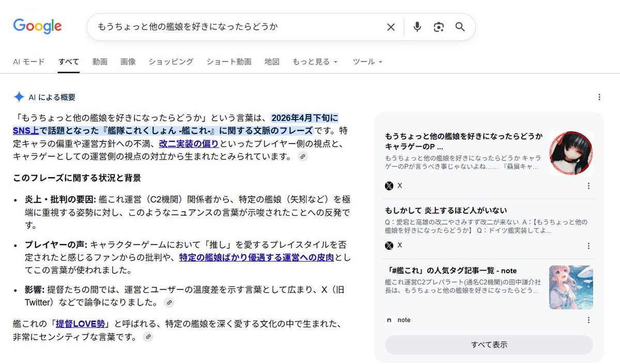620x364 pixels.
Task: Click the Google logo
Action: click(x=37, y=26)
